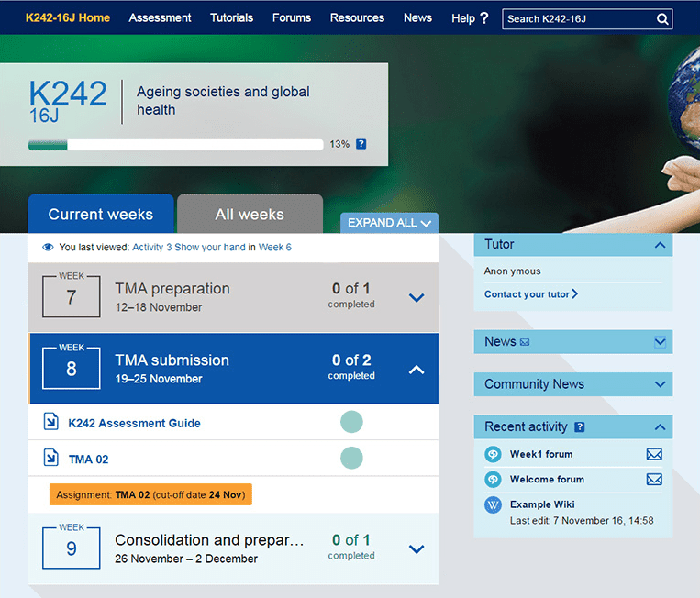Click the Contact your tutor link
This screenshot has width=700, height=598.
530,294
